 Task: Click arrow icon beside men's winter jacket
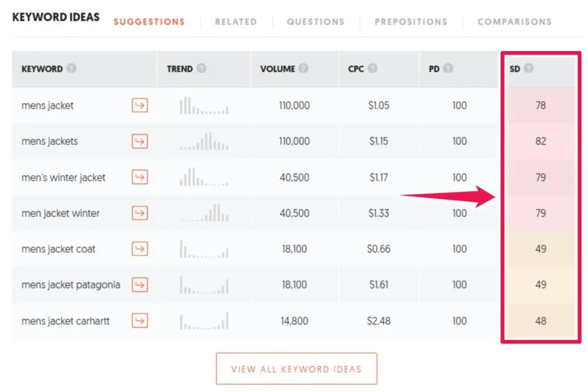click(140, 177)
